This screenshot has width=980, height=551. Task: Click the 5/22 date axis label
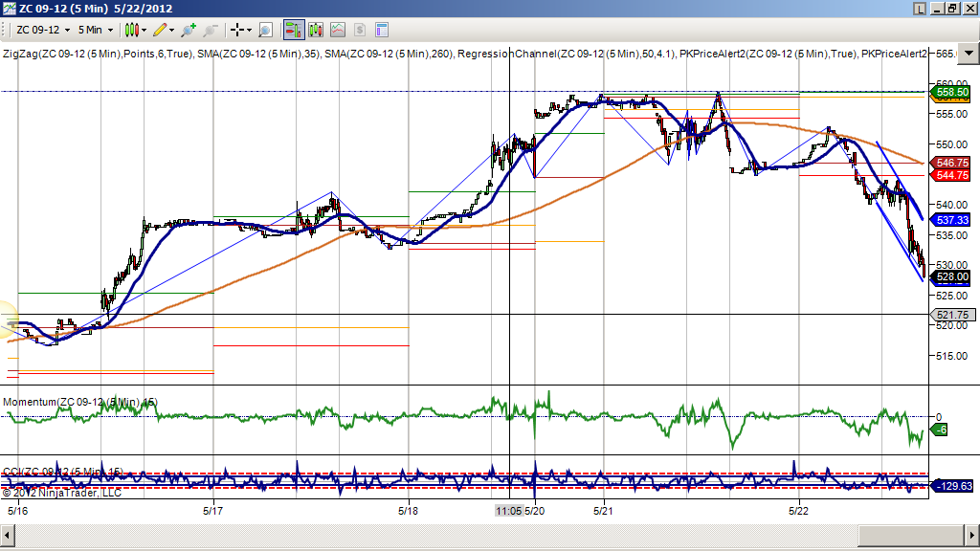[x=798, y=511]
